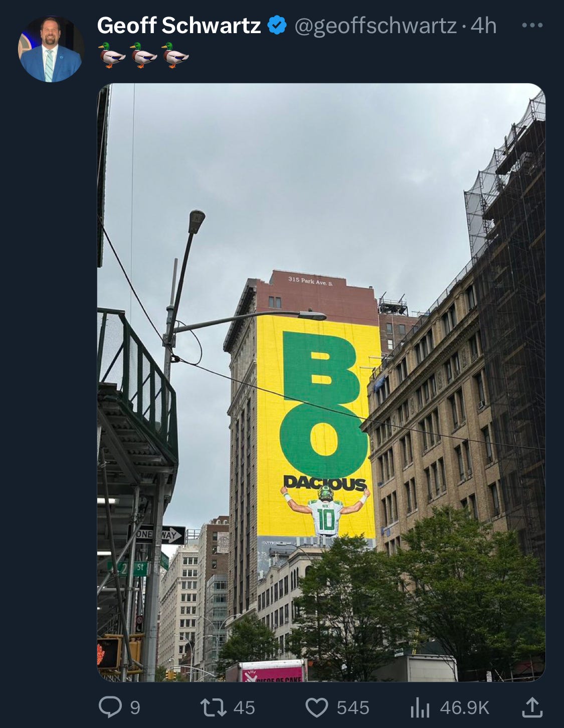Open the three-dot more options menu
Viewport: 564px width, 728px height.
(x=532, y=25)
